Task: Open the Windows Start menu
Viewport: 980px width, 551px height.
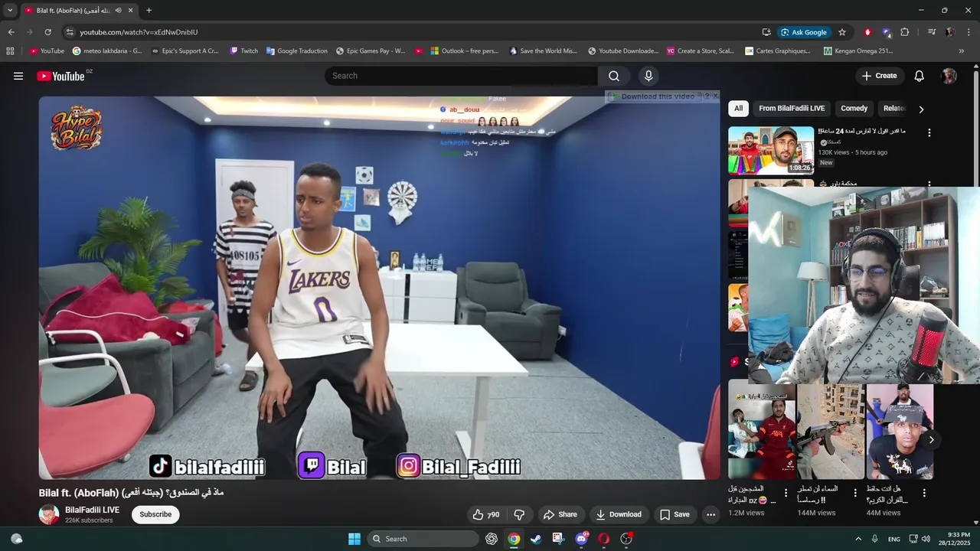Action: click(x=354, y=539)
